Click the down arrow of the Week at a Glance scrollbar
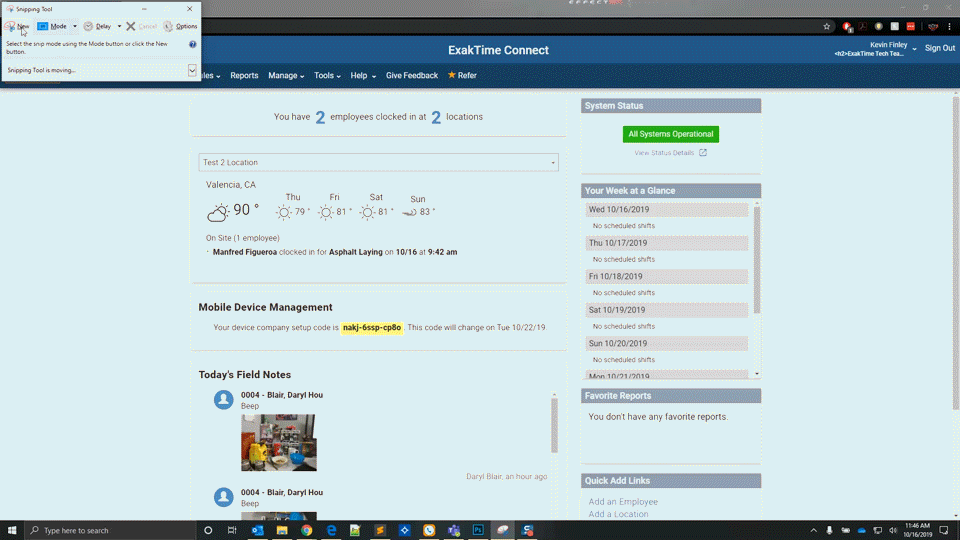The image size is (960, 540). pyautogui.click(x=757, y=373)
